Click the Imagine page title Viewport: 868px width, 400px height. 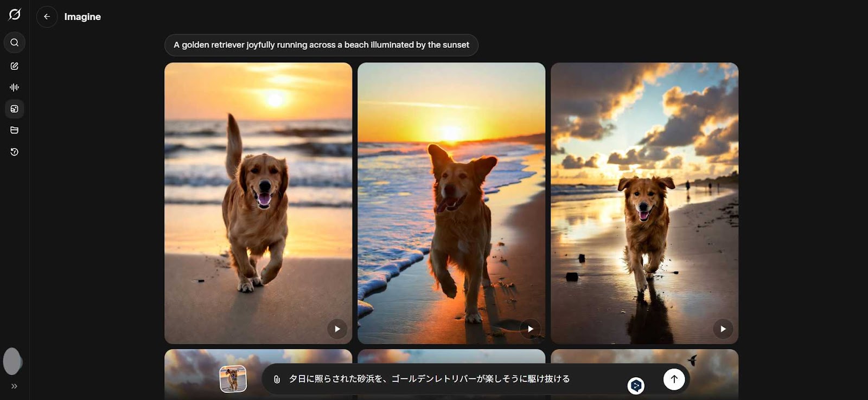click(x=82, y=17)
